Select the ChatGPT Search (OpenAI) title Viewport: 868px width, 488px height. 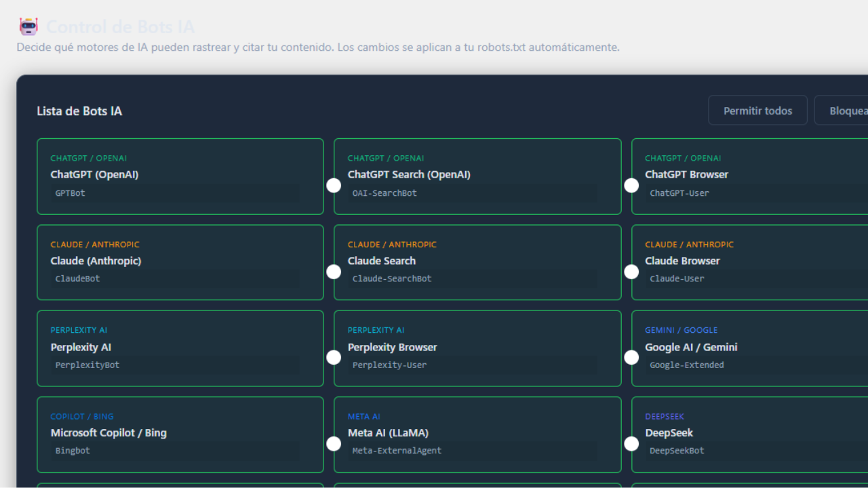(409, 175)
